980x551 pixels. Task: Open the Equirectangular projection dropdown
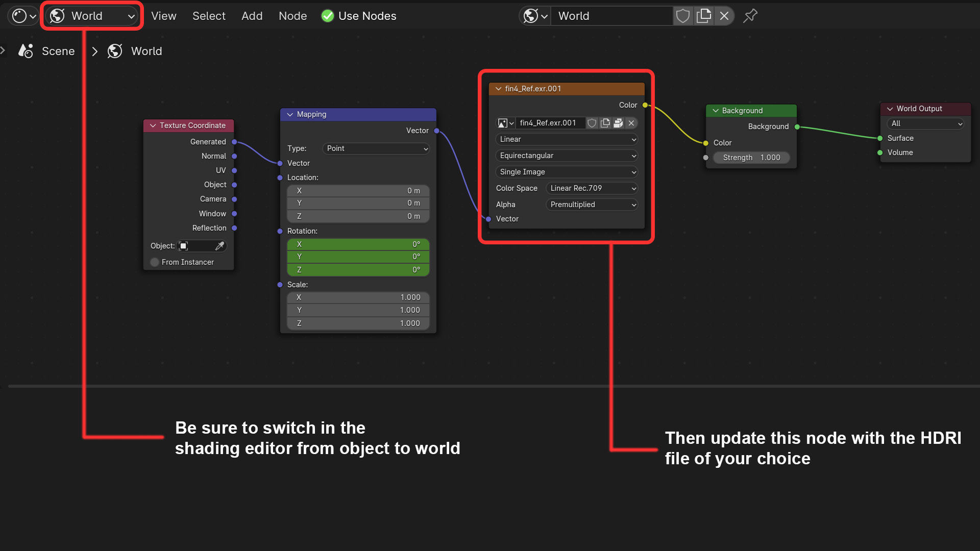point(567,156)
